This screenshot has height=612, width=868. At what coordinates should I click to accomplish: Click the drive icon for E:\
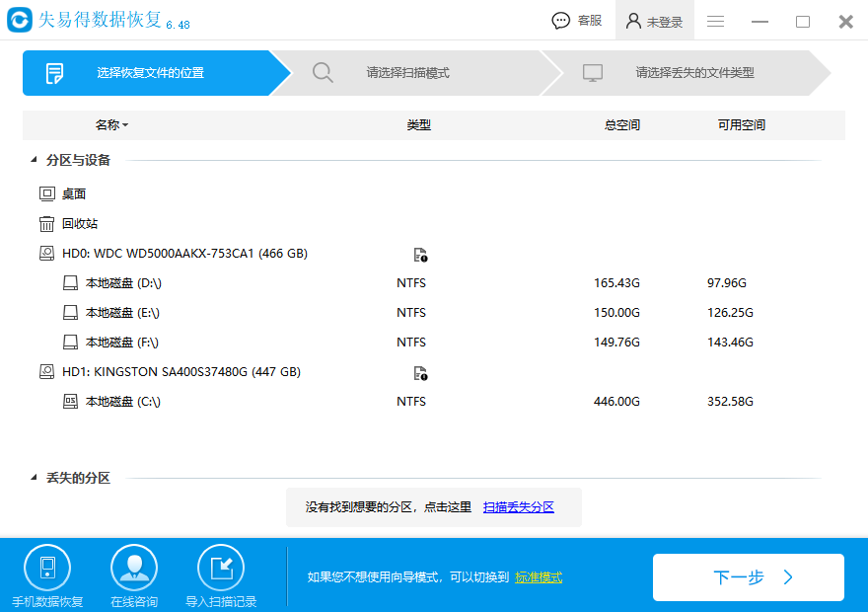tap(70, 313)
